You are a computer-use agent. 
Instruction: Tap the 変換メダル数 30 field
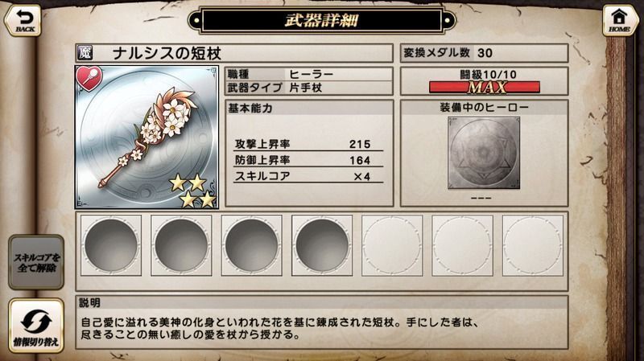coord(485,53)
